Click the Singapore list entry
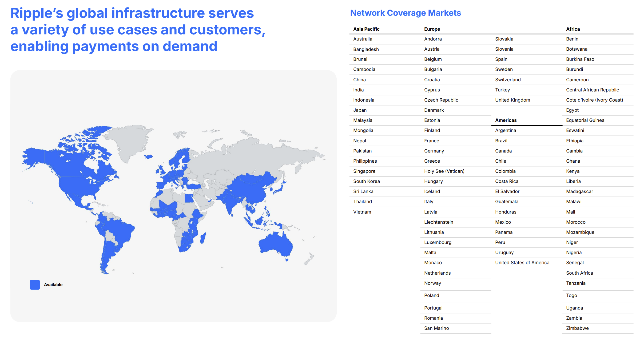The image size is (644, 337). (x=364, y=171)
